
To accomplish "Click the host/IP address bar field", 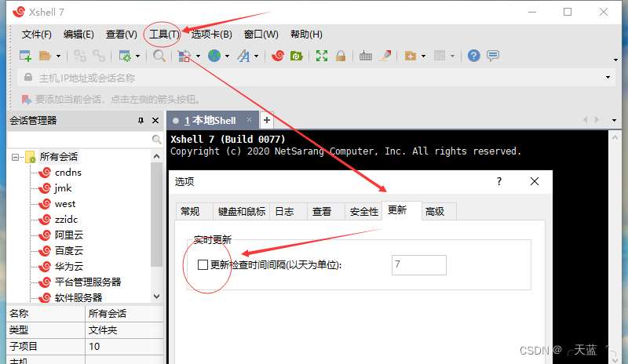I will (x=316, y=78).
